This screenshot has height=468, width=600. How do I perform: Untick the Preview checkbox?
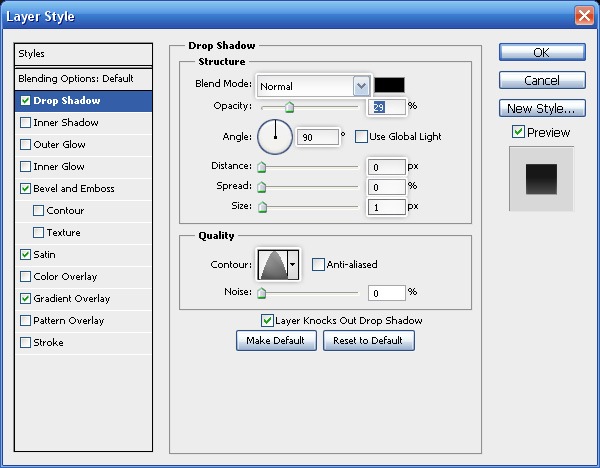[518, 132]
